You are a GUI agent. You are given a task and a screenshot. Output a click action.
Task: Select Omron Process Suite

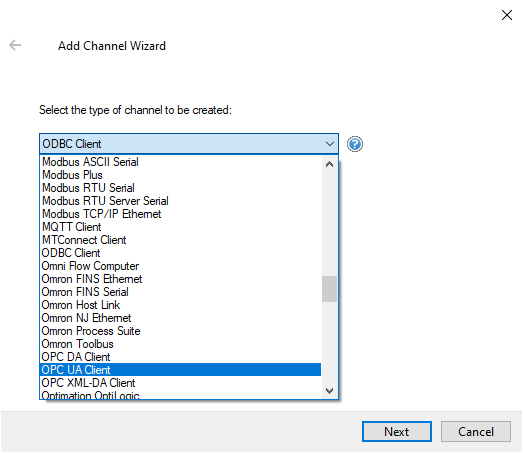(180, 331)
